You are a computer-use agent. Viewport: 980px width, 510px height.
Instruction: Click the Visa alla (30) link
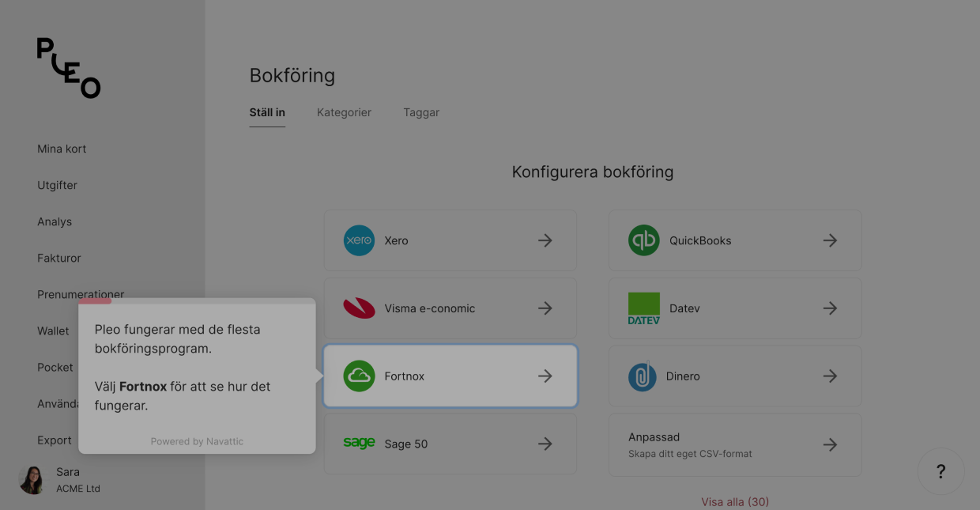tap(735, 501)
